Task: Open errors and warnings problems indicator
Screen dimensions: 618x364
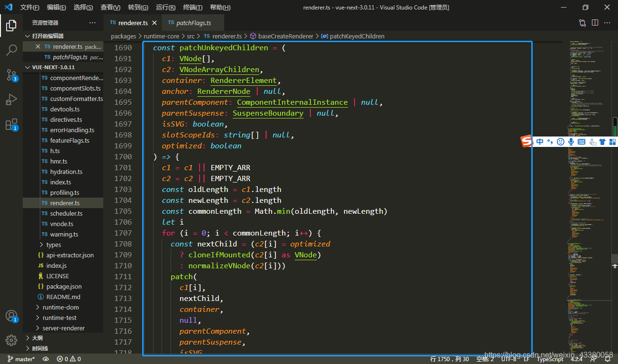Action: point(69,359)
